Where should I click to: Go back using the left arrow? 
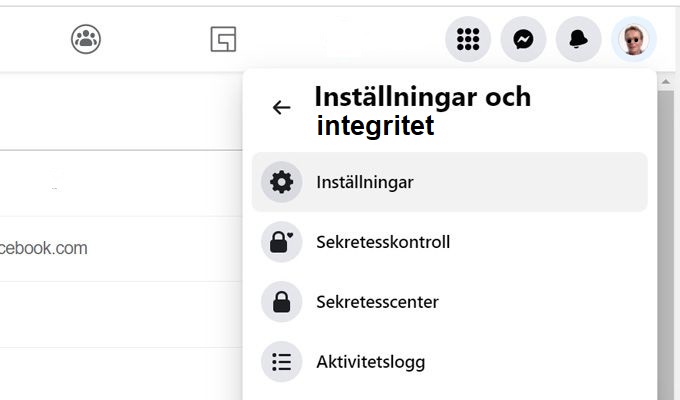click(281, 107)
